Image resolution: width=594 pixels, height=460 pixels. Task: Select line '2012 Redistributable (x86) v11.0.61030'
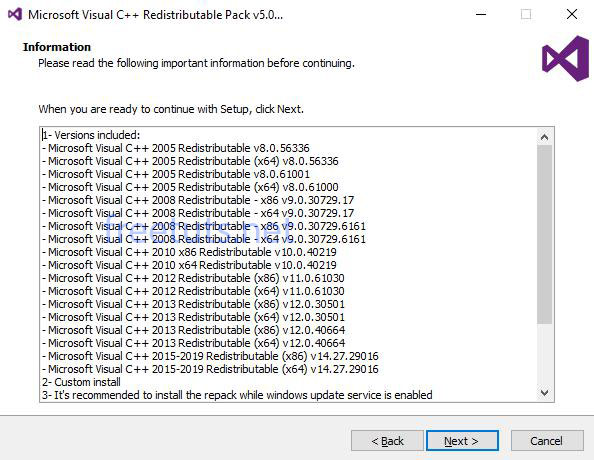click(193, 278)
